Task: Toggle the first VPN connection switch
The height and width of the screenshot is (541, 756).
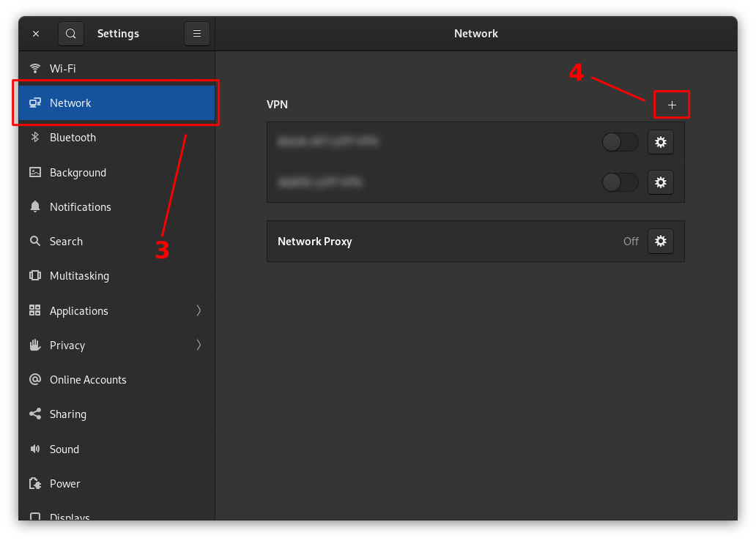Action: [x=620, y=142]
